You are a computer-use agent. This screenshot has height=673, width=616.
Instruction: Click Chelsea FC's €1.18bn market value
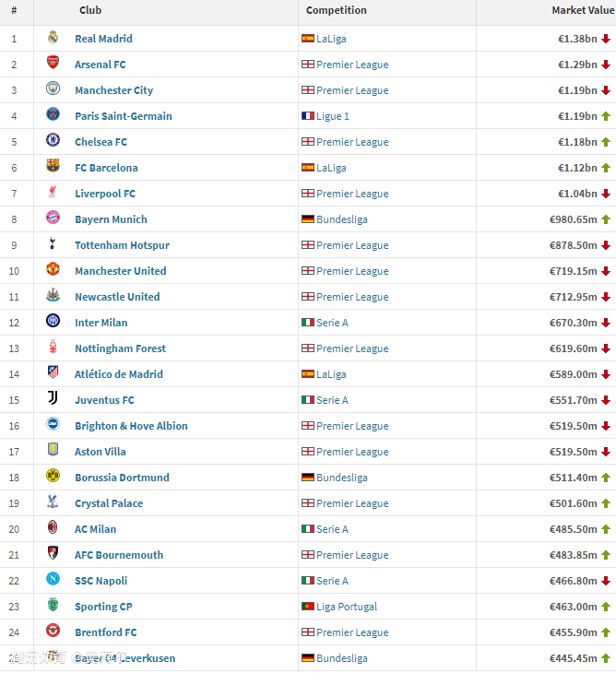click(x=577, y=142)
